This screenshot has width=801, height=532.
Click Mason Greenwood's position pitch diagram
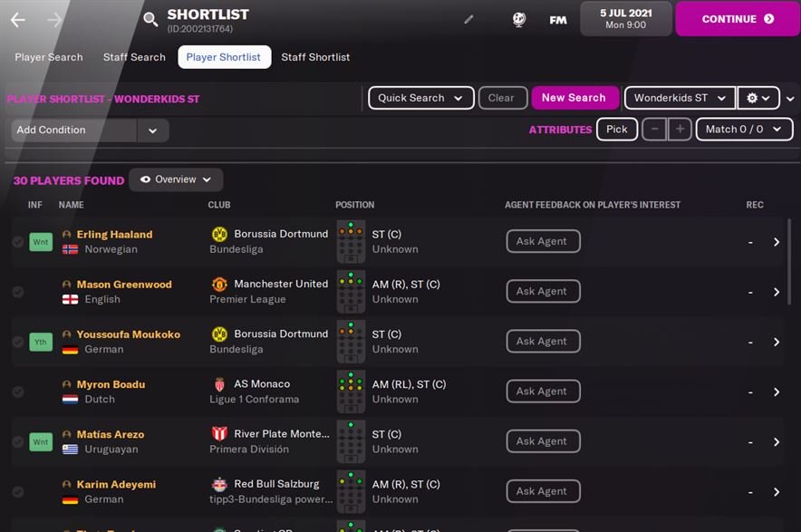coord(351,292)
